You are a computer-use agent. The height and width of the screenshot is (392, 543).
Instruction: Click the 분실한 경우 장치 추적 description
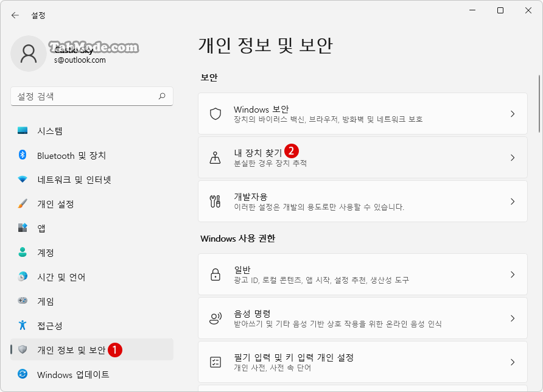[x=270, y=163]
